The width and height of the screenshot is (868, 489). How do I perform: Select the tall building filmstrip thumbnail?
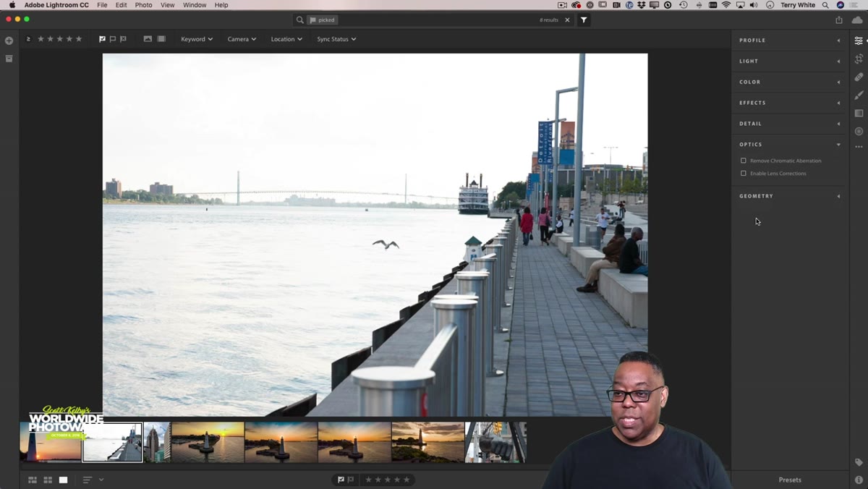157,442
